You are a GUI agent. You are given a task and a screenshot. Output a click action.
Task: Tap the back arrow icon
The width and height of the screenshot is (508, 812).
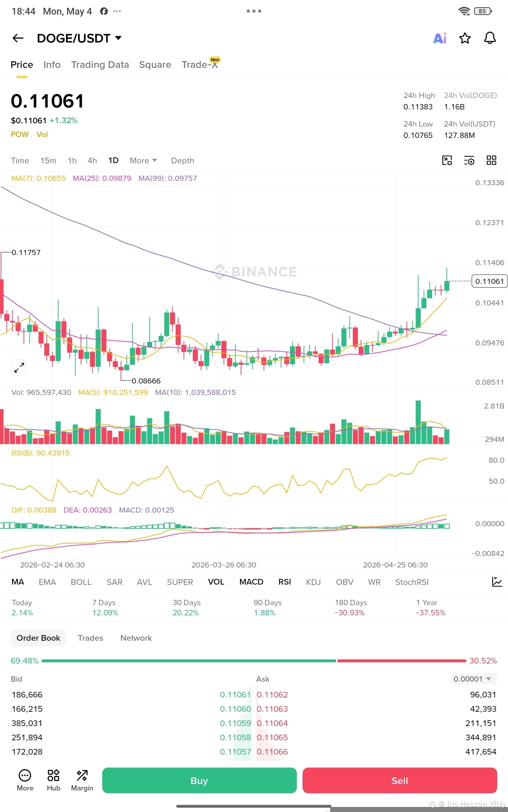coord(18,38)
